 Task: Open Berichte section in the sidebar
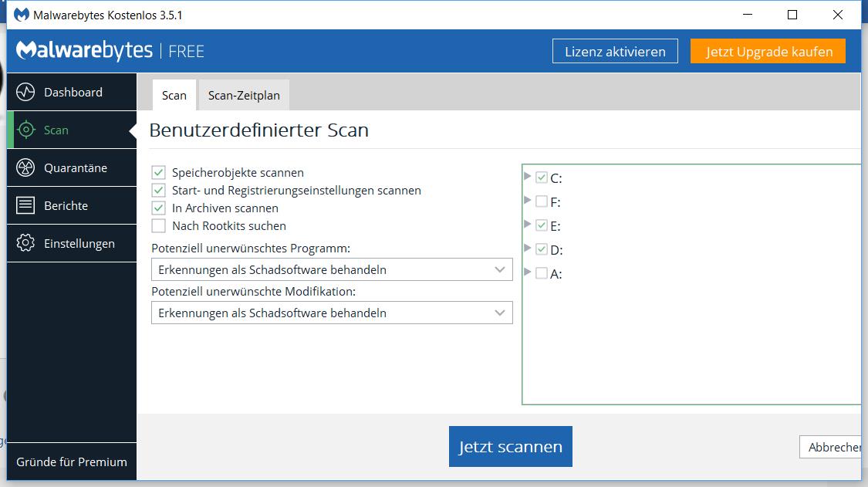coord(72,205)
